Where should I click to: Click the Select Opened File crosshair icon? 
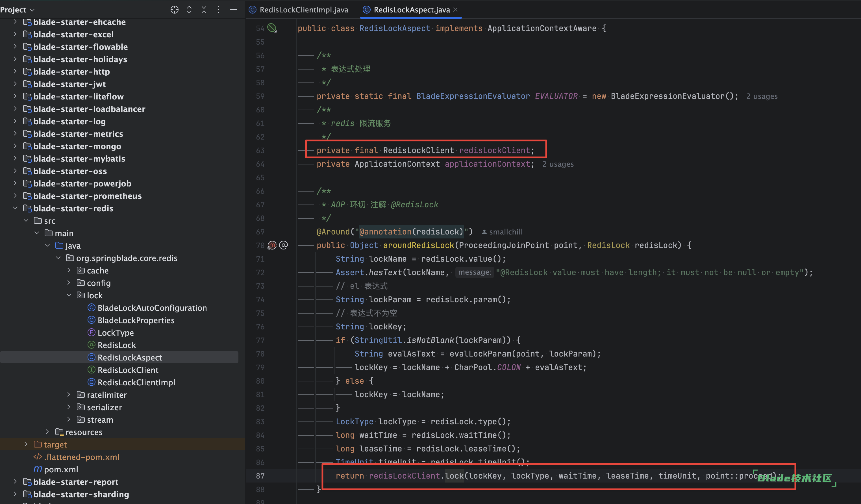174,10
